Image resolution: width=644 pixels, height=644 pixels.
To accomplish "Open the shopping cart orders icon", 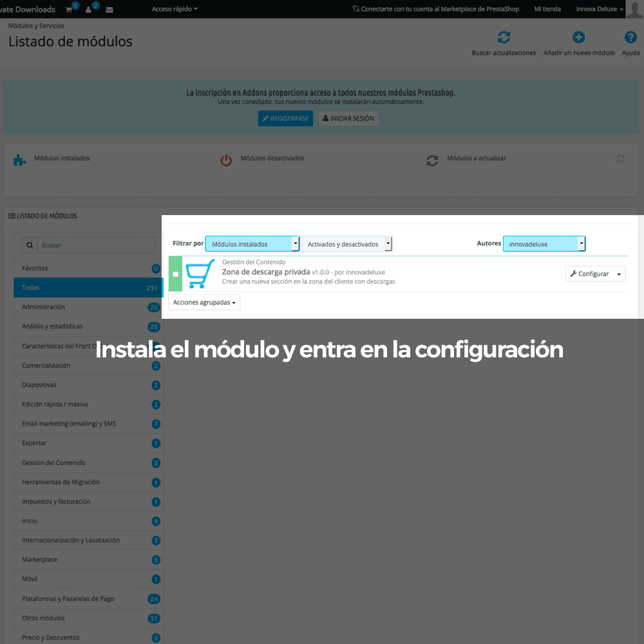I will [69, 10].
